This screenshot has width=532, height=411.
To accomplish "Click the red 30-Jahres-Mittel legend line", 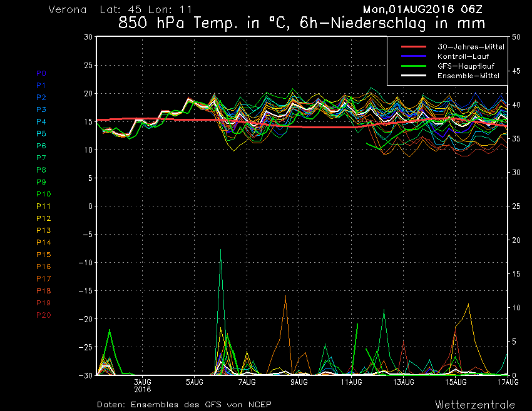I will pos(409,47).
